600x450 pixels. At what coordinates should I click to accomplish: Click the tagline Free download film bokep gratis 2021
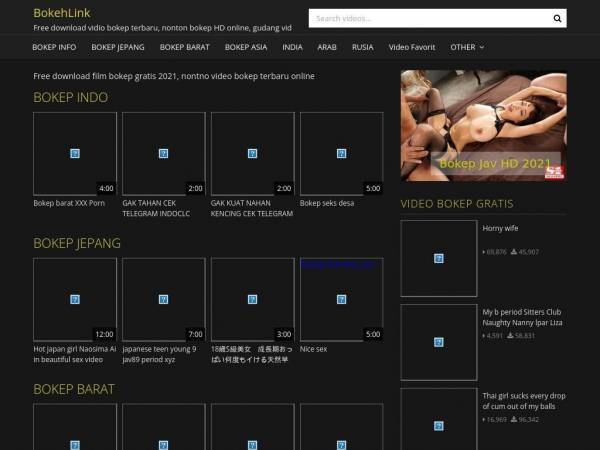[x=174, y=76]
